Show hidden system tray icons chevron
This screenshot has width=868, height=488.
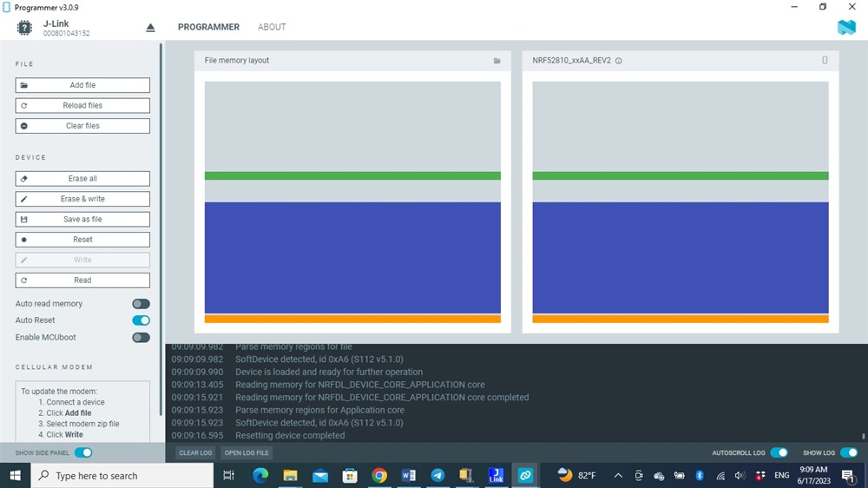tap(618, 476)
